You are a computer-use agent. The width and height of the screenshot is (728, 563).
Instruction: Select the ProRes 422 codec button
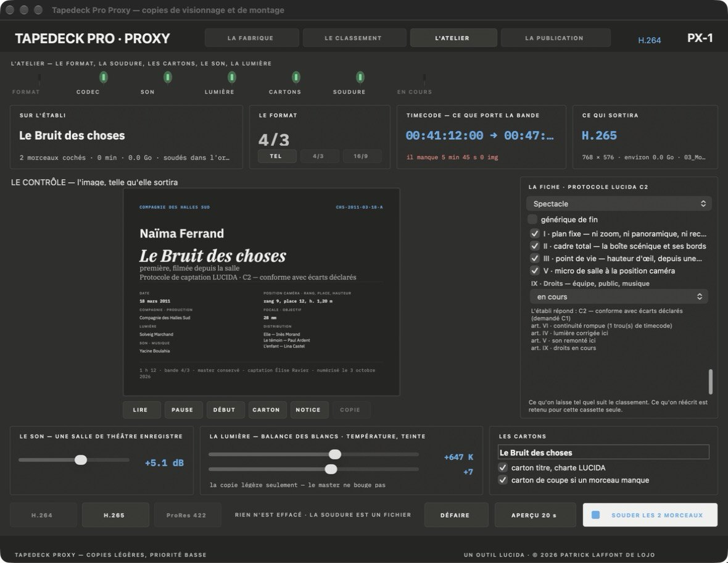187,515
